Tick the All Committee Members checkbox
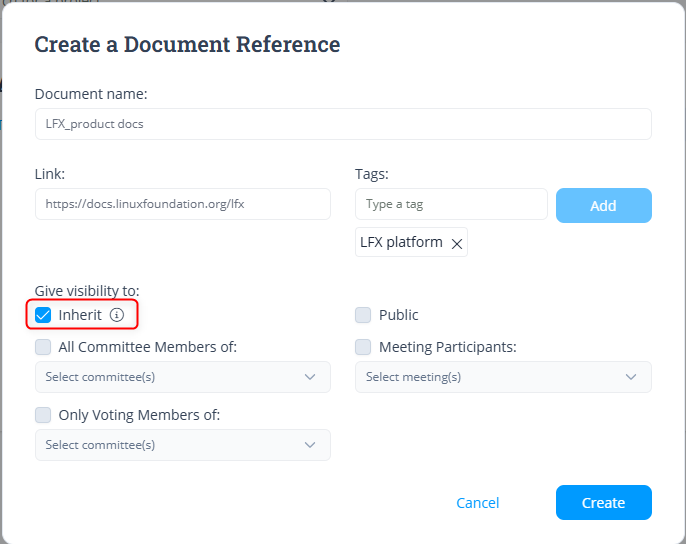Screen dimensions: 686x544 click(43, 348)
